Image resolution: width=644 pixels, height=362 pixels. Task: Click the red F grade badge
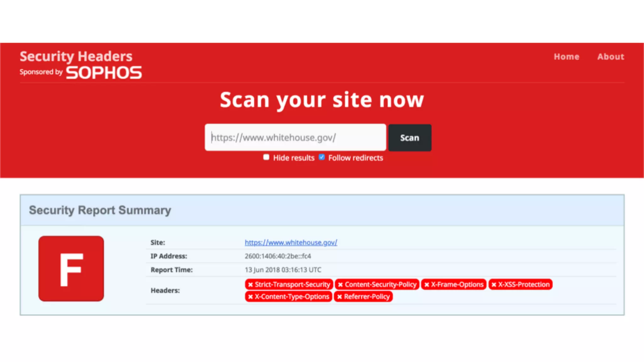click(71, 269)
